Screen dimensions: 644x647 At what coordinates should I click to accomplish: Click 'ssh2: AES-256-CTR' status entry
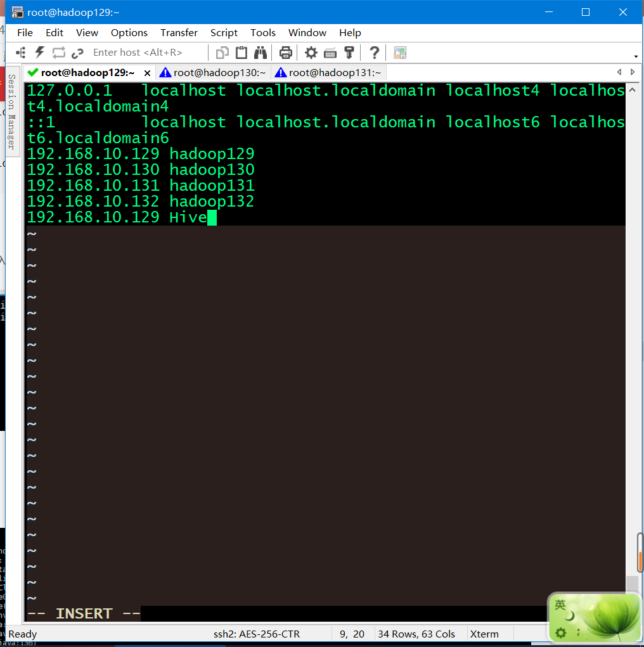[x=256, y=634]
